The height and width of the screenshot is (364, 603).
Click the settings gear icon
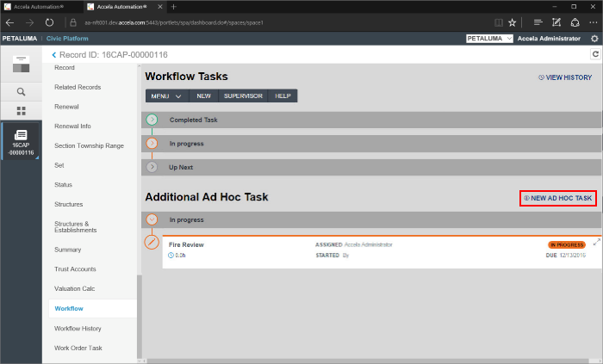pyautogui.click(x=594, y=39)
